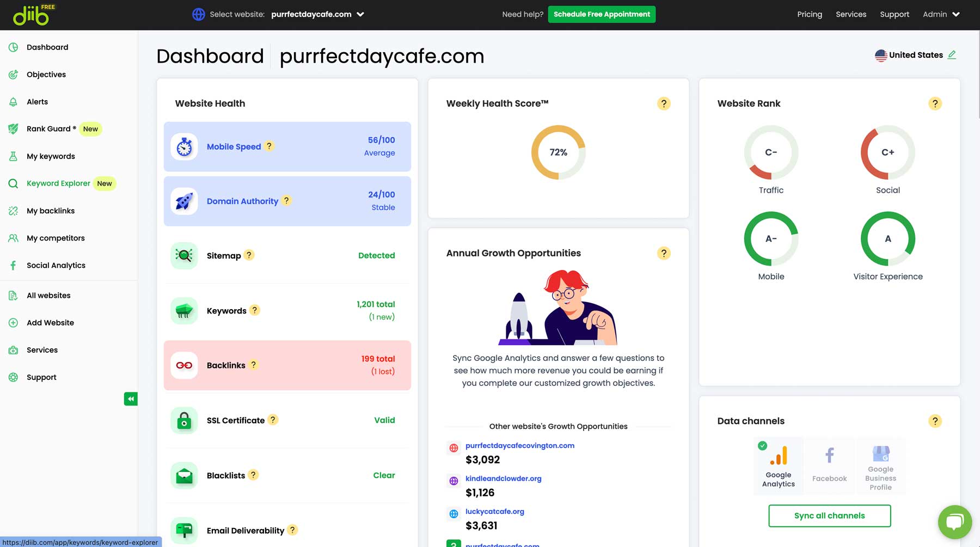
Task: Click the Website Rank help question mark
Action: [x=936, y=103]
